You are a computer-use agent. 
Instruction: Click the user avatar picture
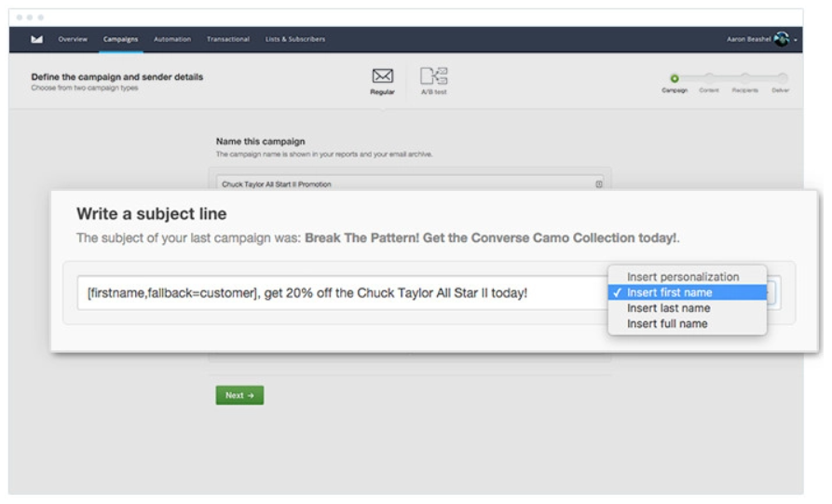[781, 39]
